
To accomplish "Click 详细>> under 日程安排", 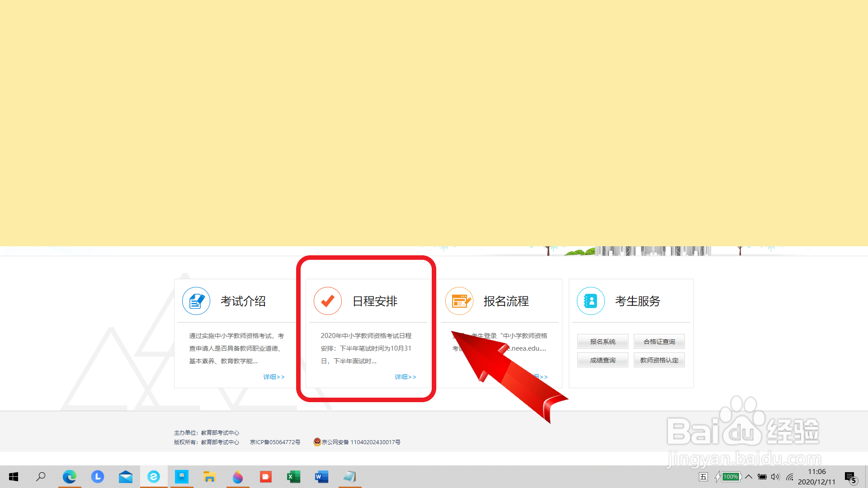I will point(405,376).
